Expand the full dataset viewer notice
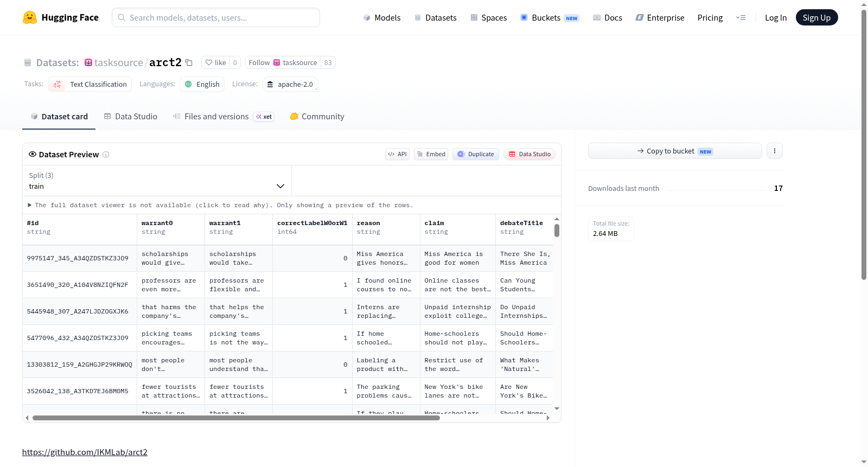The height and width of the screenshot is (467, 868). tap(221, 205)
